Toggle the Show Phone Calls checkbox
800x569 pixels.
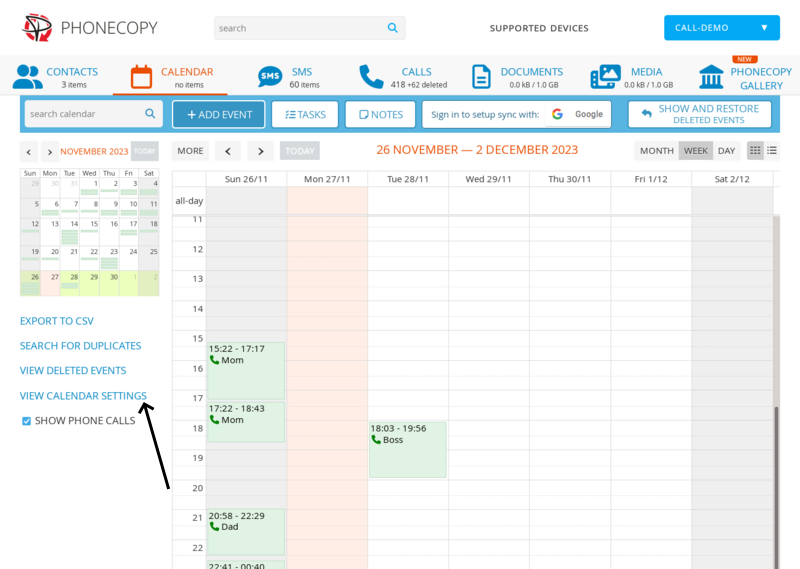click(x=27, y=421)
